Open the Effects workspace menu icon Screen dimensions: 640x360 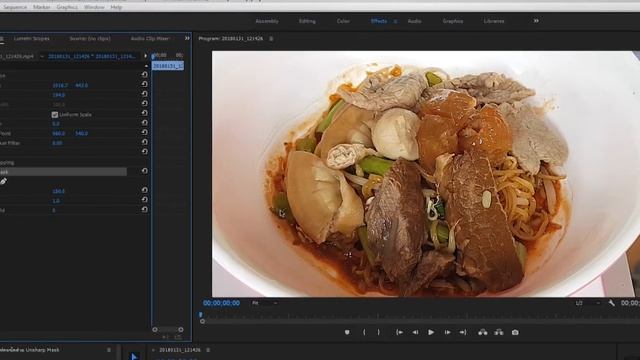click(x=395, y=21)
